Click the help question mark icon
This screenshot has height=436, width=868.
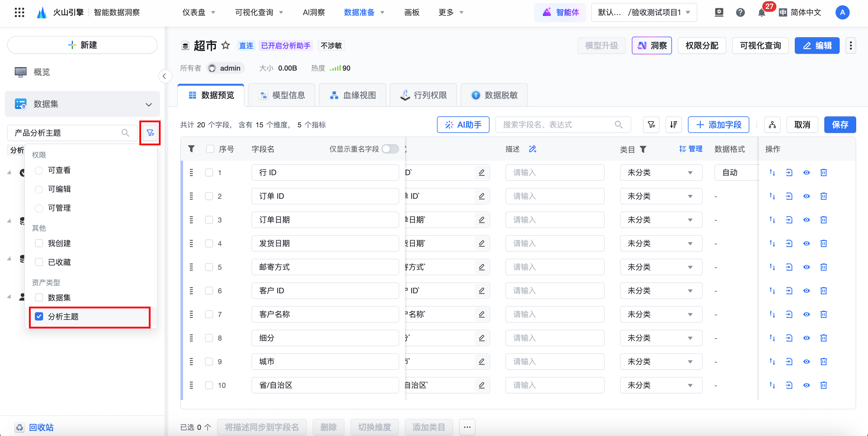740,12
